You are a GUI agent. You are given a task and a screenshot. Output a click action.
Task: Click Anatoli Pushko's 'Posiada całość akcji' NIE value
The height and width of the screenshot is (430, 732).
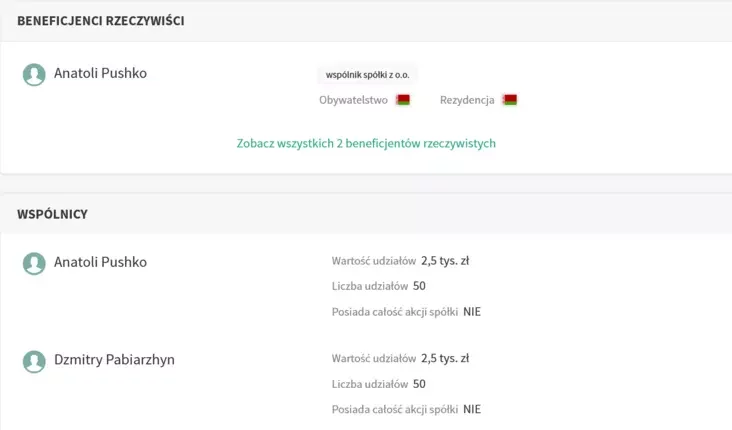point(472,312)
